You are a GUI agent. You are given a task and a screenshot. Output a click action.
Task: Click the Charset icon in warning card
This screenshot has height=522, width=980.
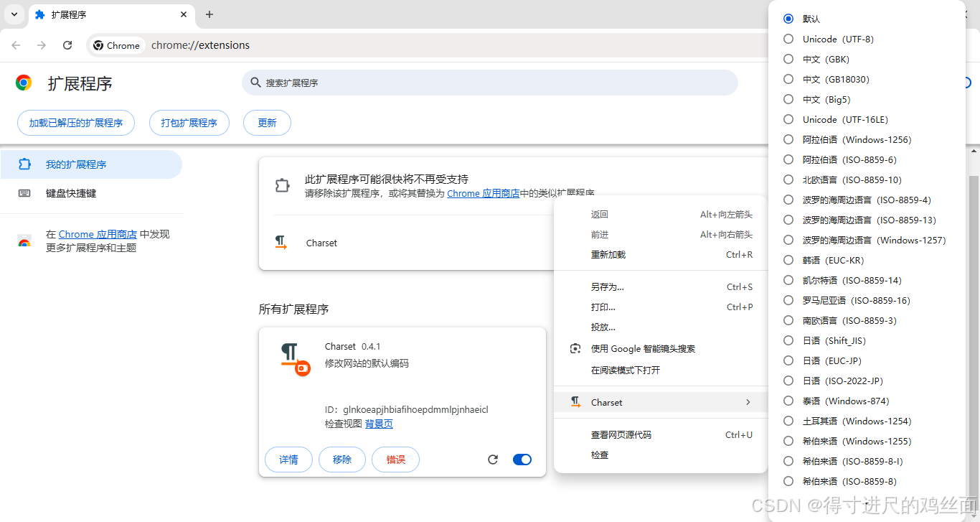tap(281, 243)
